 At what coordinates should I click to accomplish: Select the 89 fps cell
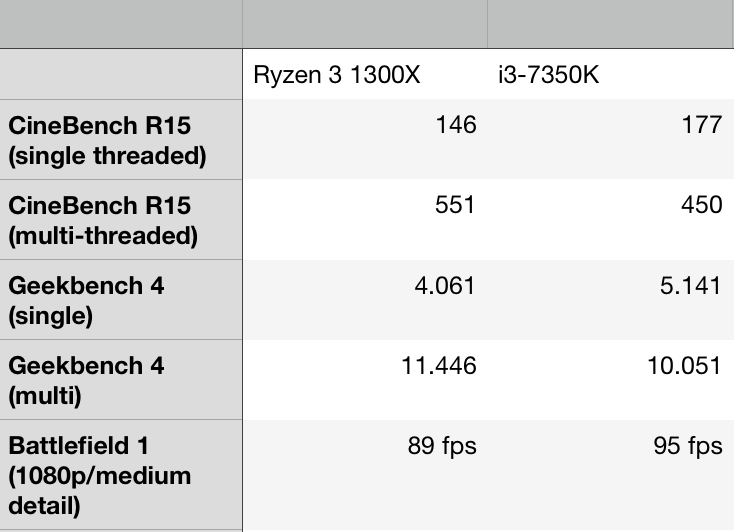tap(364, 474)
